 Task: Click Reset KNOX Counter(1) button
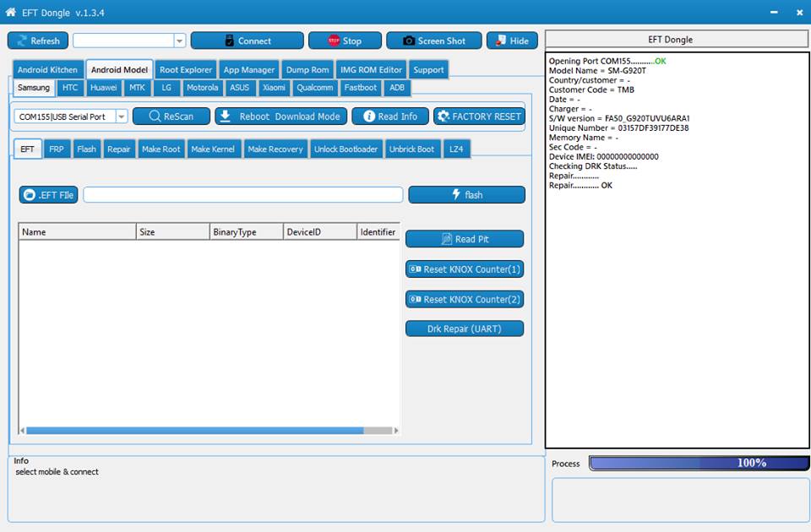tap(465, 269)
